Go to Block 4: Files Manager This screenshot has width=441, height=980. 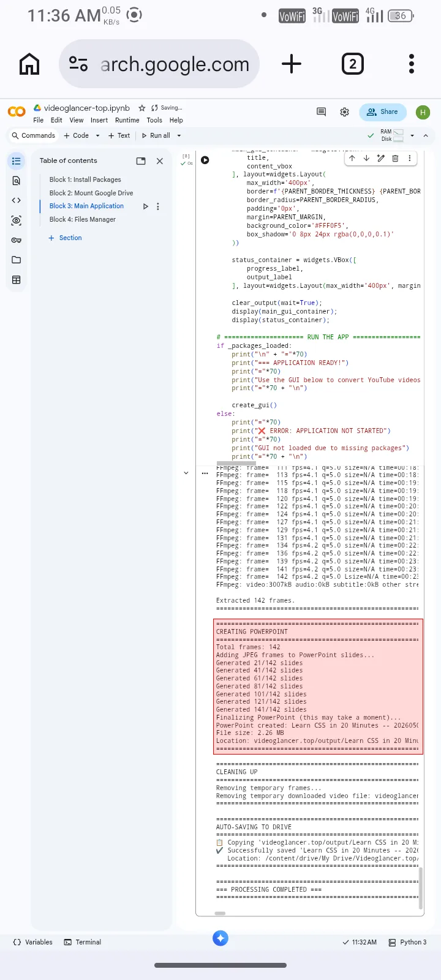83,219
